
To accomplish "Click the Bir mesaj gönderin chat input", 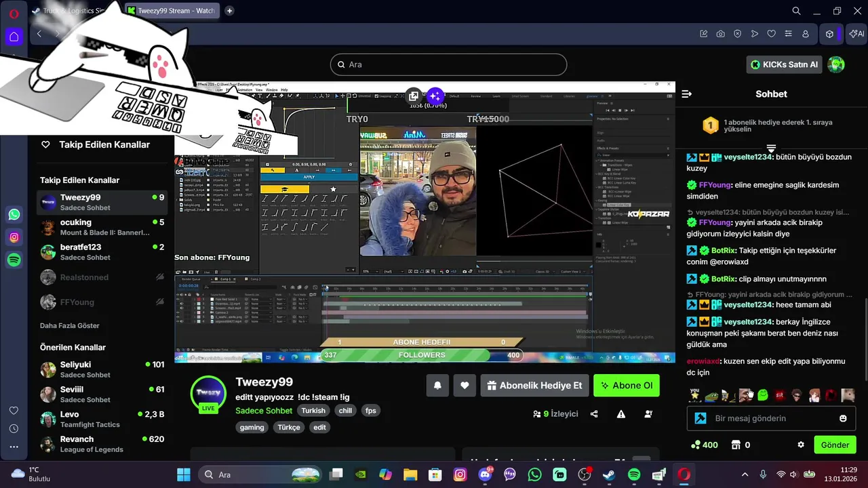I will [x=771, y=418].
